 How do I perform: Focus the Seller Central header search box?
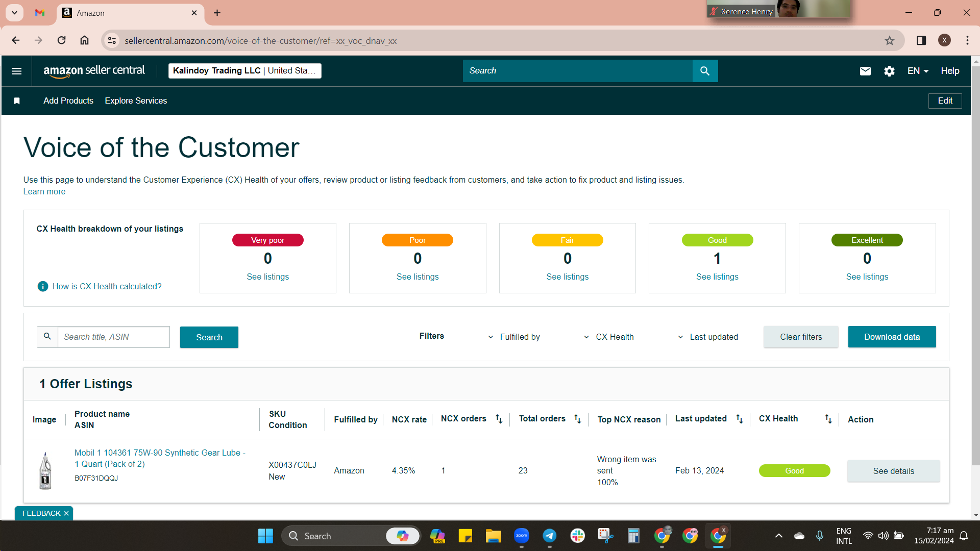[x=577, y=71]
